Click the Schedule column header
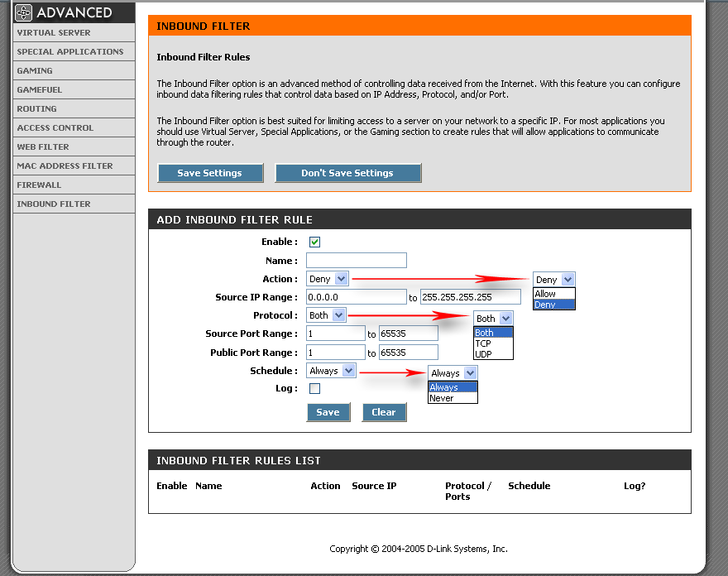The width and height of the screenshot is (728, 576). (x=529, y=486)
